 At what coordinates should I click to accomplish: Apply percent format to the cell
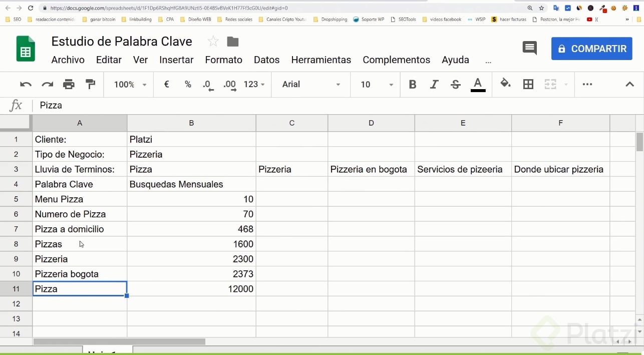point(188,84)
